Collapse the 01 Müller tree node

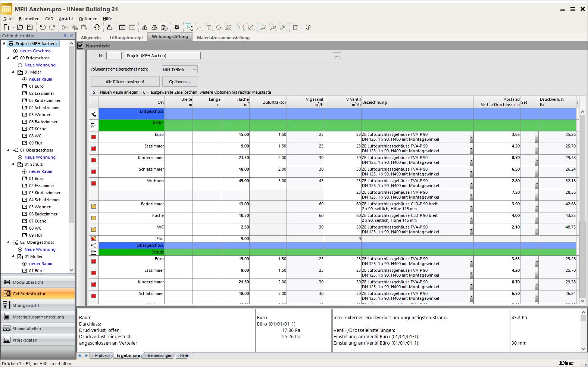[x=13, y=256]
